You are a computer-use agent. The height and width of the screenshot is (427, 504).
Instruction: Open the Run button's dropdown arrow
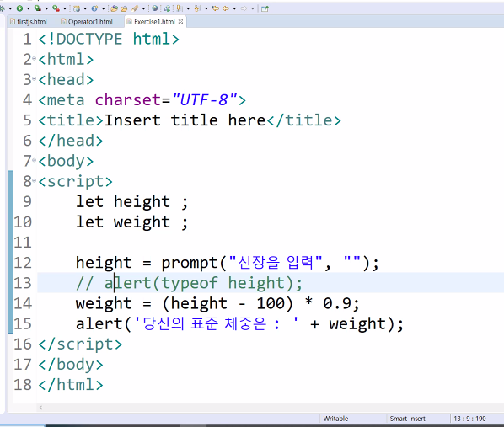pyautogui.click(x=29, y=8)
